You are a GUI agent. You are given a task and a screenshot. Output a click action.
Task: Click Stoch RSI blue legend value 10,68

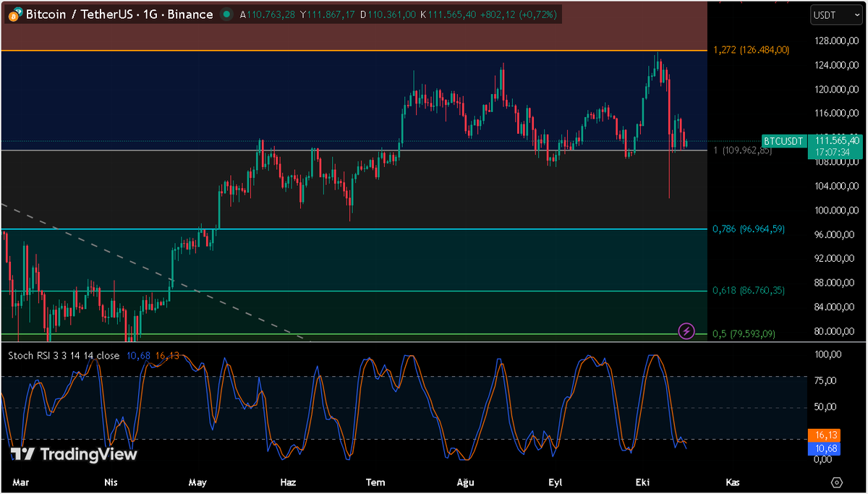tap(138, 355)
